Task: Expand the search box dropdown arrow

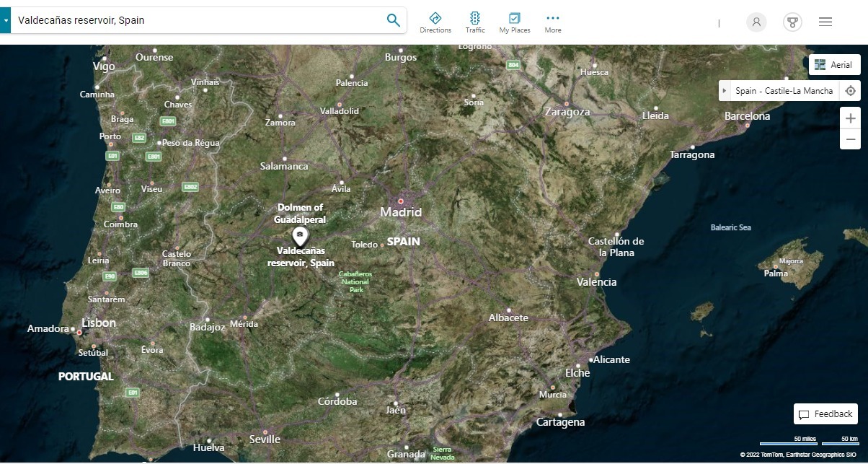Action: tap(6, 21)
